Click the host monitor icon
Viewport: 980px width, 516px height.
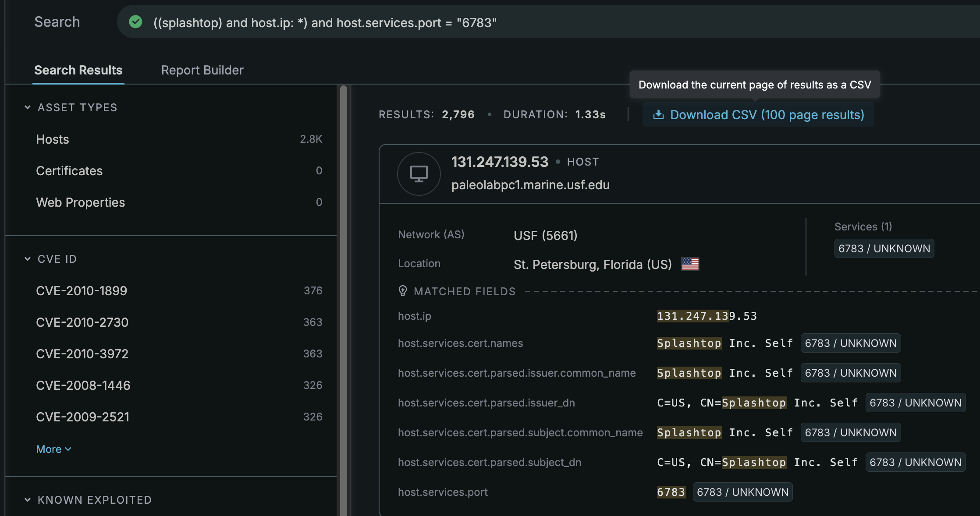point(419,174)
